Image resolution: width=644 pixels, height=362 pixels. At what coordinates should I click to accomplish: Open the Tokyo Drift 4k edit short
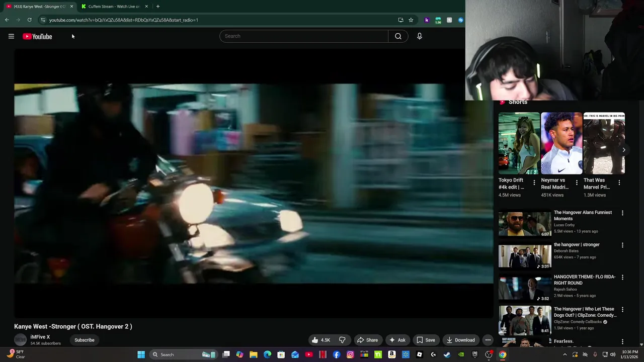coord(519,143)
